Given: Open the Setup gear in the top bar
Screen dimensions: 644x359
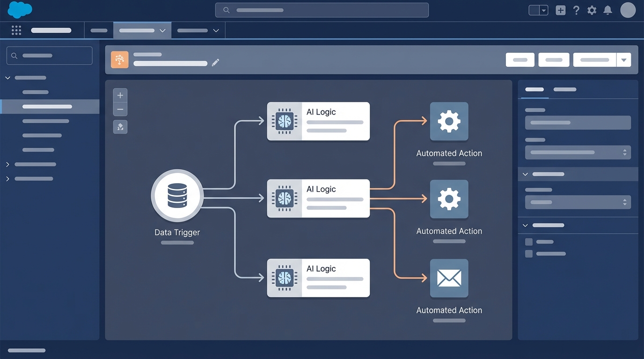Looking at the screenshot, I should coord(592,10).
